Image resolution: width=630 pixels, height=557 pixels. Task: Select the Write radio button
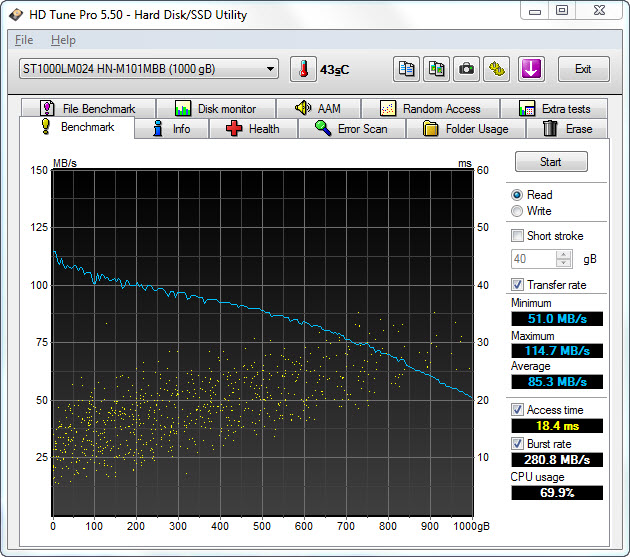coord(517,211)
